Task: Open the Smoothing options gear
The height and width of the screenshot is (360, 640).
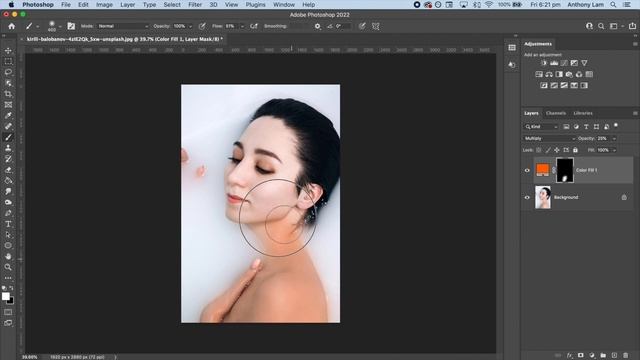Action: pyautogui.click(x=318, y=26)
